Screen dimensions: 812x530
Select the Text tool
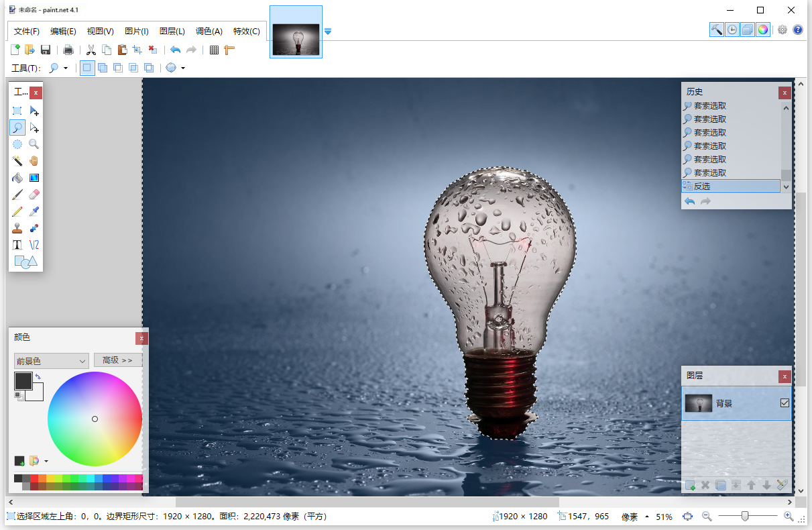pos(17,245)
